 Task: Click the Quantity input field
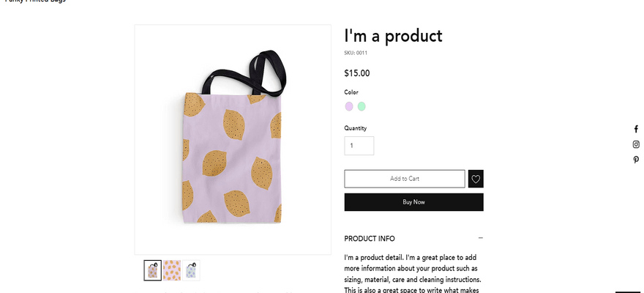click(359, 146)
